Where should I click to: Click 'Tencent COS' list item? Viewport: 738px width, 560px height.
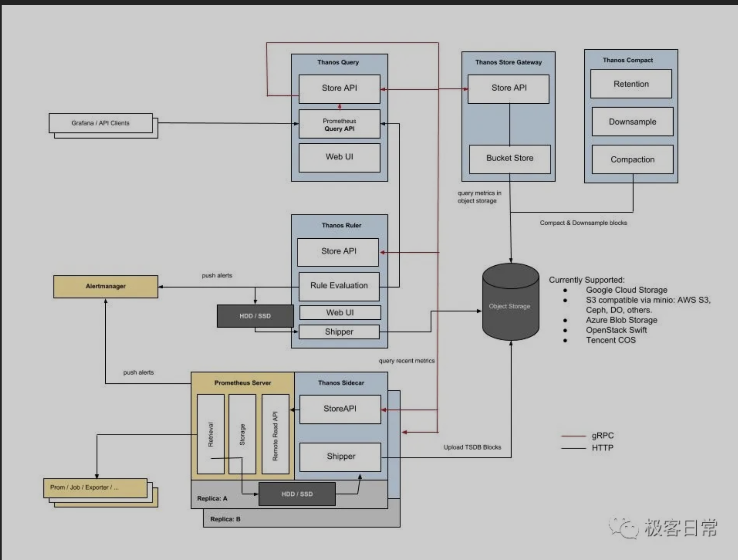(x=611, y=340)
